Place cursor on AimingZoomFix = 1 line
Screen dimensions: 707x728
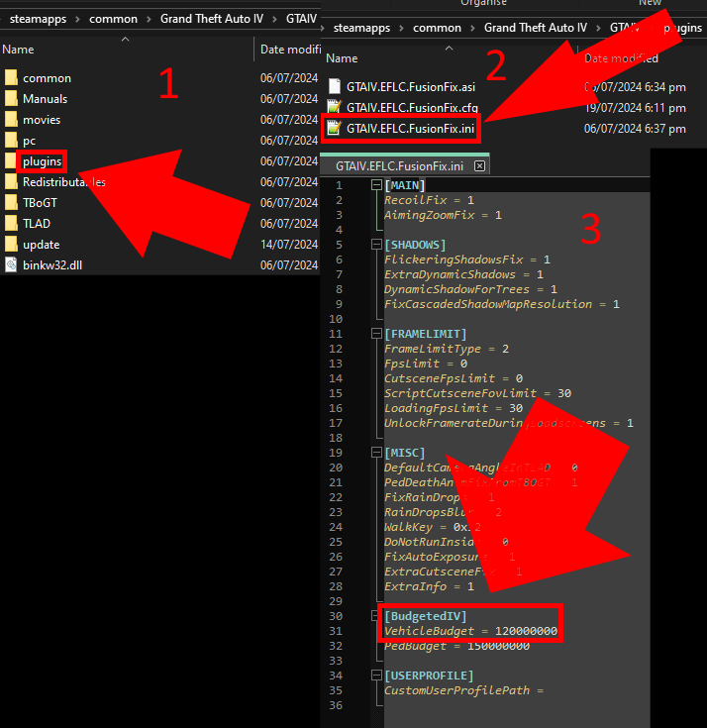[x=443, y=215]
